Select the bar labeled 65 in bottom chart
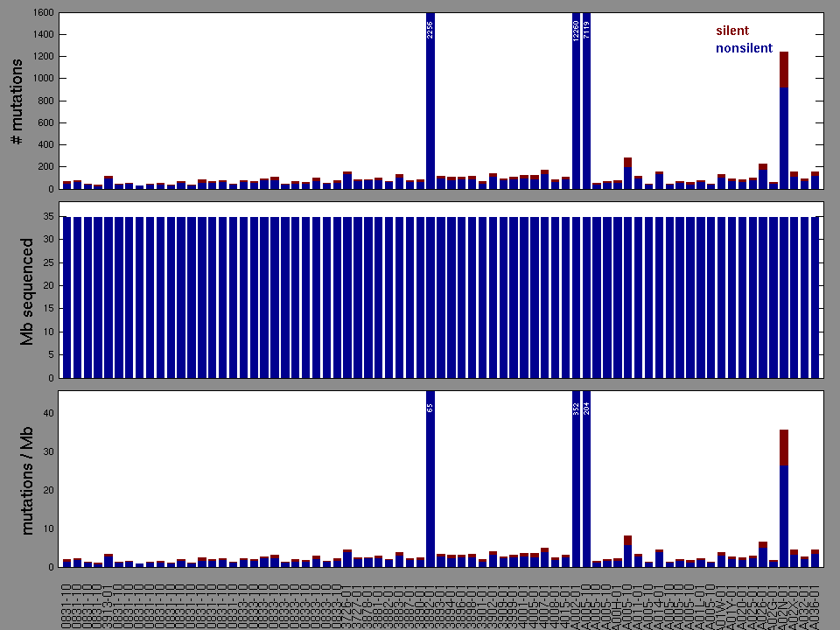Image resolution: width=840 pixels, height=630 pixels. (430, 481)
